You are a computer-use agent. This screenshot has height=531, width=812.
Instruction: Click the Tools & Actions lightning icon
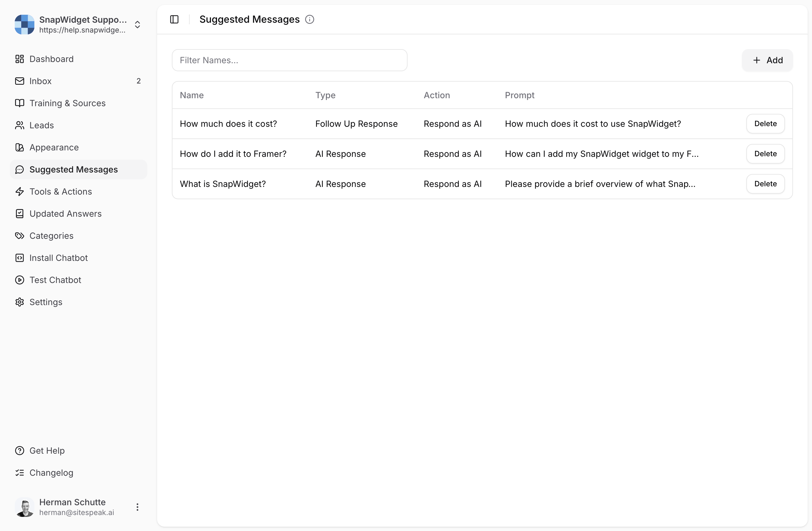pyautogui.click(x=19, y=192)
